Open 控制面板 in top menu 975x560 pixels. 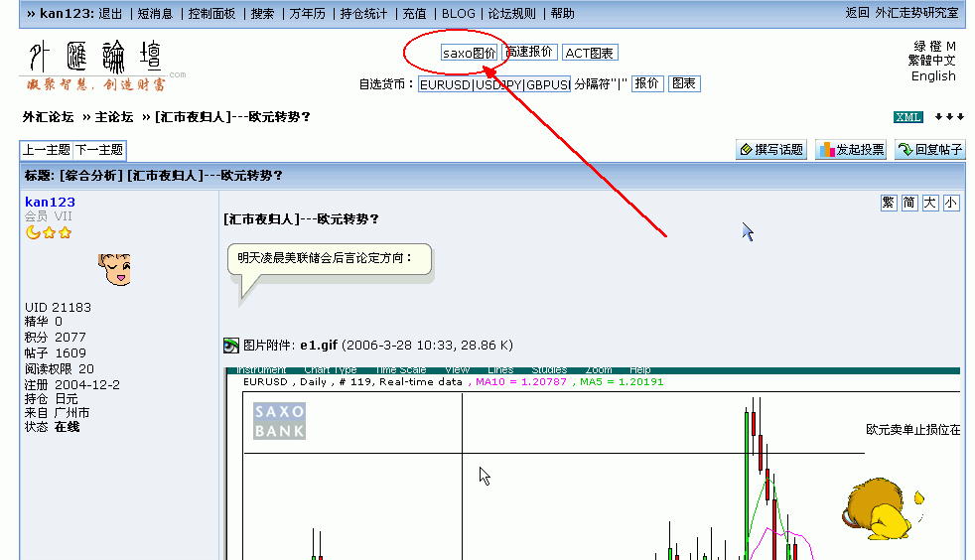pyautogui.click(x=211, y=14)
